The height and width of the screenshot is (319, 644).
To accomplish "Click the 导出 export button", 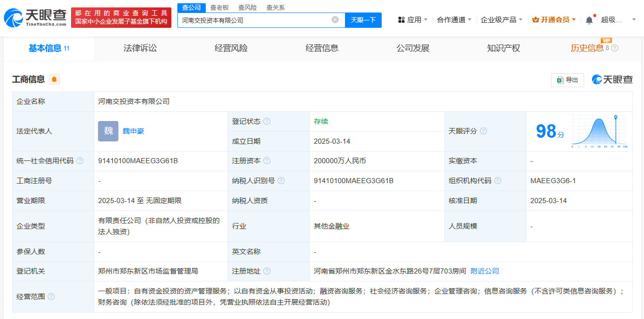I will [x=567, y=80].
